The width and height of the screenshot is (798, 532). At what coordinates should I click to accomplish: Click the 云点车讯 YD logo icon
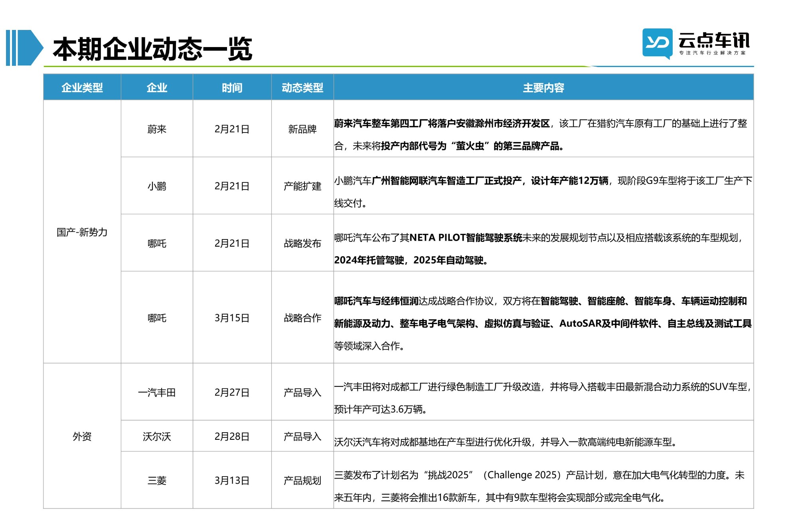point(657,44)
